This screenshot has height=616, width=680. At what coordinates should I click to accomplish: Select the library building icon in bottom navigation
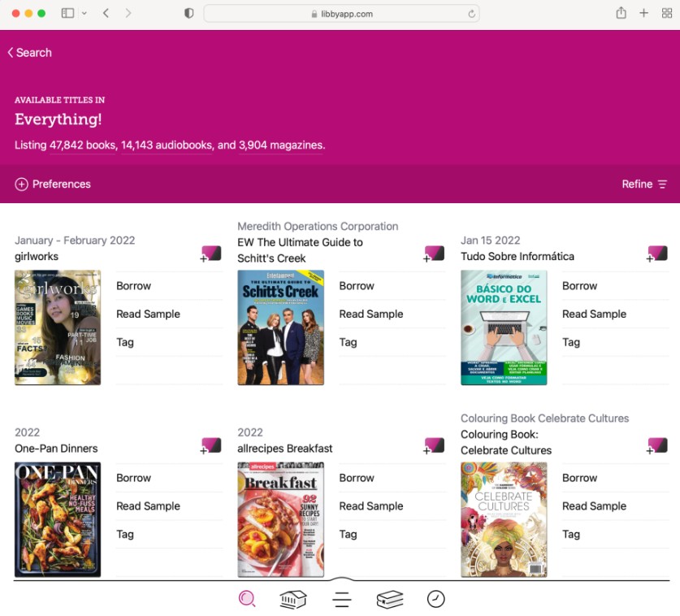[x=292, y=599]
